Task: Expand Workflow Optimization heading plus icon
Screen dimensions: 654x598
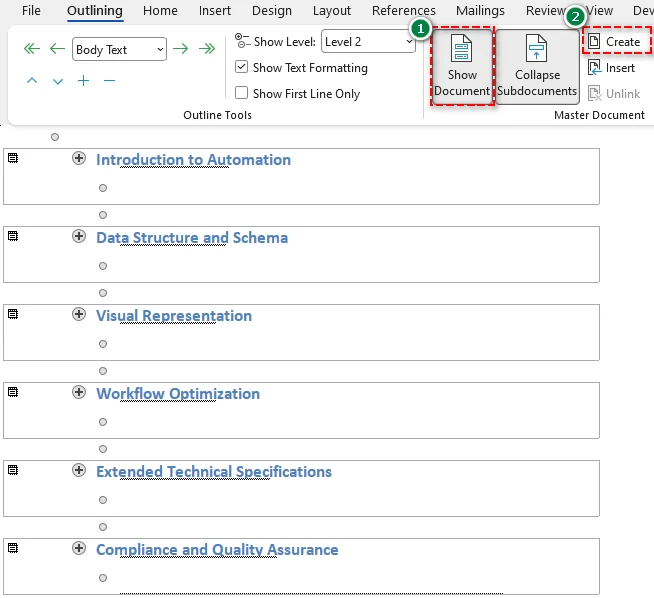Action: point(79,392)
